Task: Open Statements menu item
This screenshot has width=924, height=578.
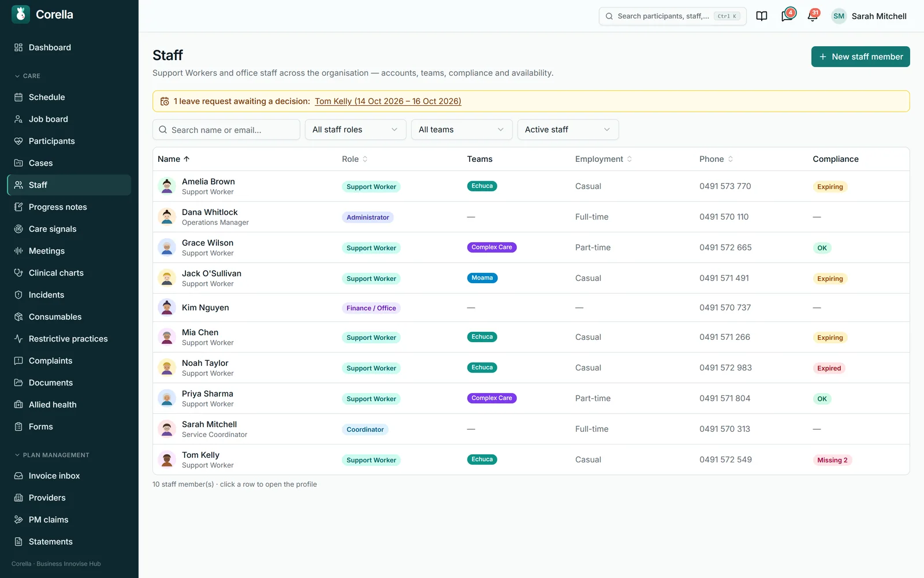Action: click(69, 542)
